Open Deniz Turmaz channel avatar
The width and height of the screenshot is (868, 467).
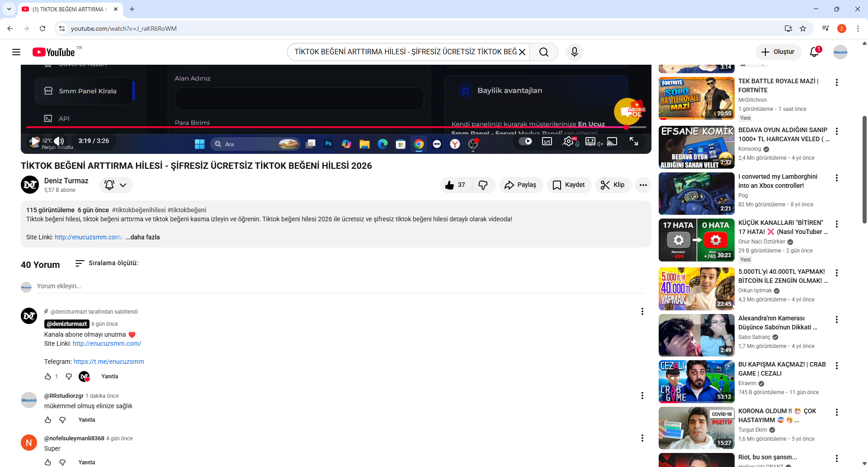(x=30, y=185)
